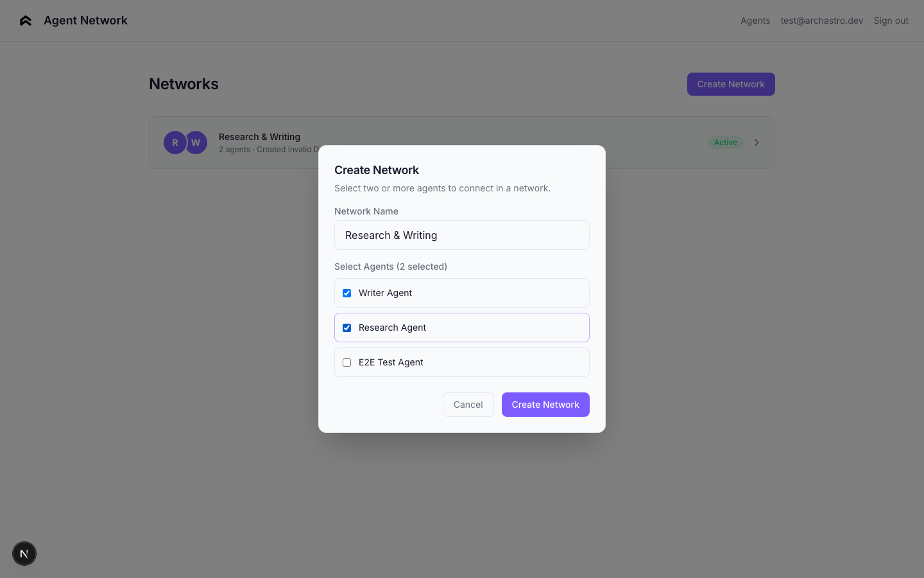The image size is (924, 578).
Task: Confirm with dialog's Create Network button
Action: 545,405
